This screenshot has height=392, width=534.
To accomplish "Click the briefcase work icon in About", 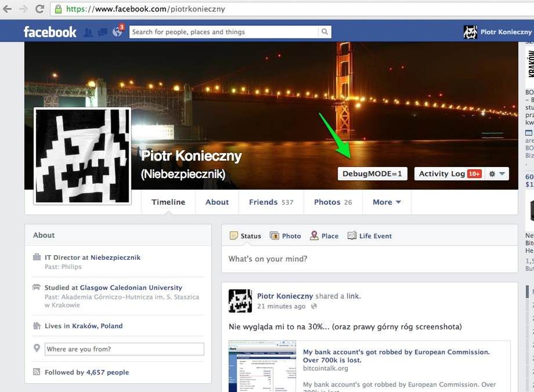I will point(37,257).
